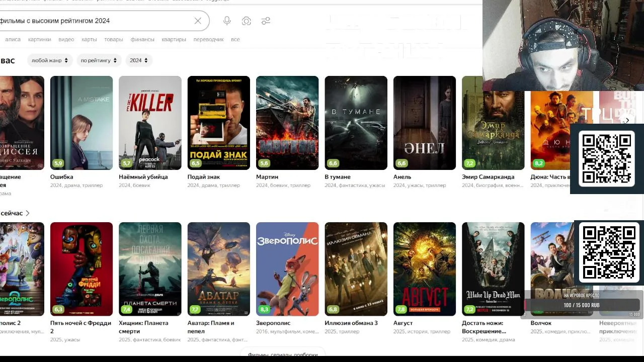
Task: Start voice search with the microphone icon
Action: pyautogui.click(x=227, y=21)
